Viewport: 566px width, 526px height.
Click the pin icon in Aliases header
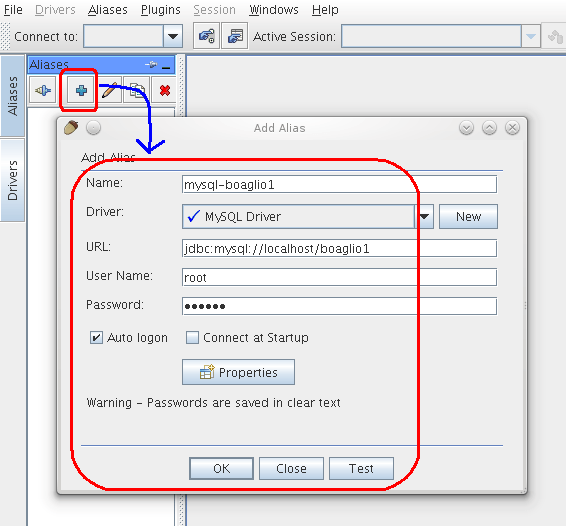tap(151, 65)
